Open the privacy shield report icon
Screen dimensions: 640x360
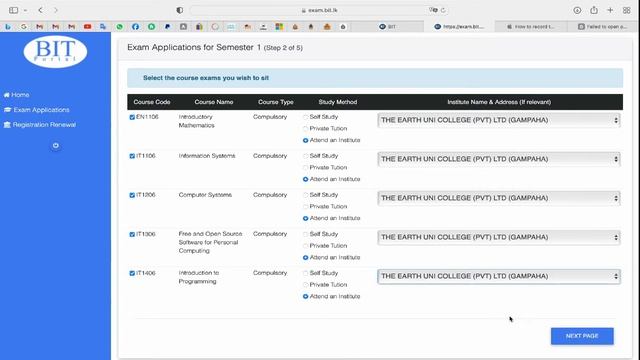coord(180,10)
